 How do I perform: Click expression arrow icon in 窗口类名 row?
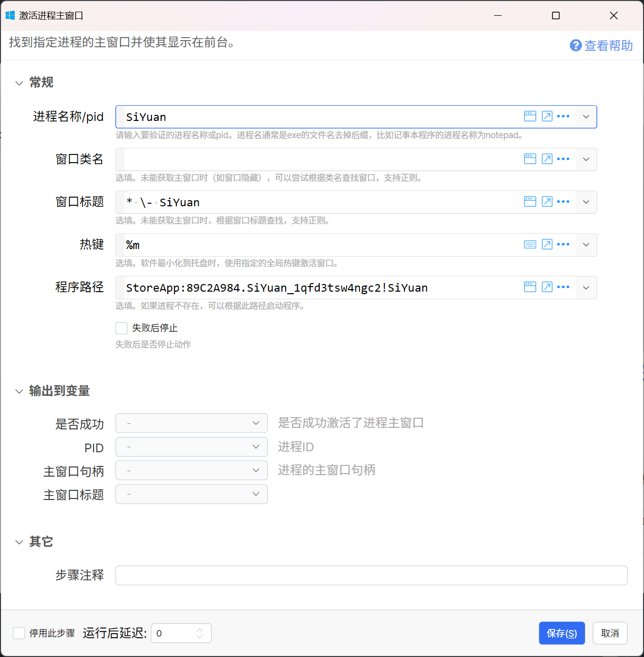click(547, 159)
